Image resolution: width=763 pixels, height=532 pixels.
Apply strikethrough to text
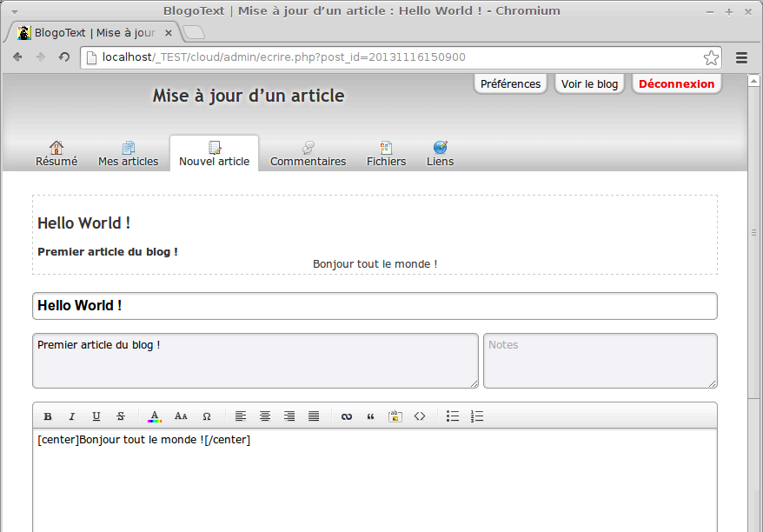point(121,416)
